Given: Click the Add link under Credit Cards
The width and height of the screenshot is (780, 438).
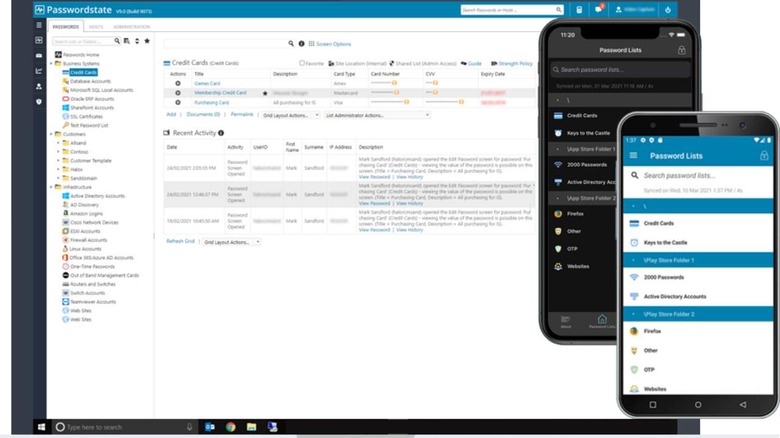Looking at the screenshot, I should (171, 114).
